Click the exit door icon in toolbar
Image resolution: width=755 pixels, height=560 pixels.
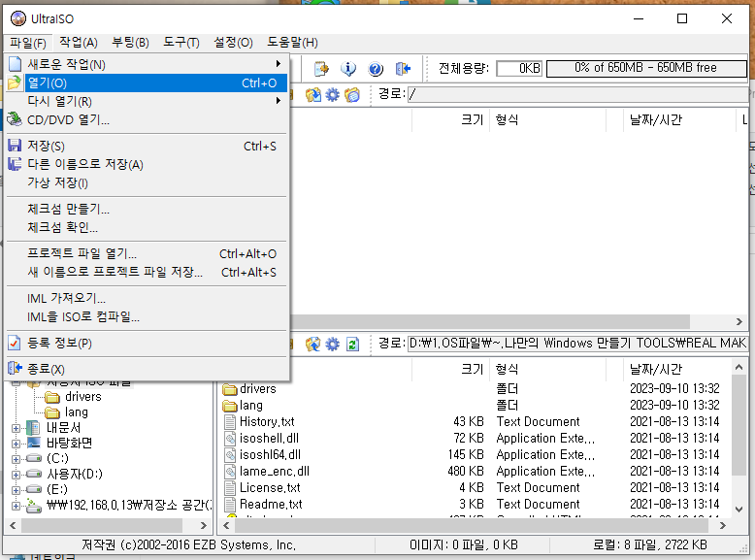(403, 69)
